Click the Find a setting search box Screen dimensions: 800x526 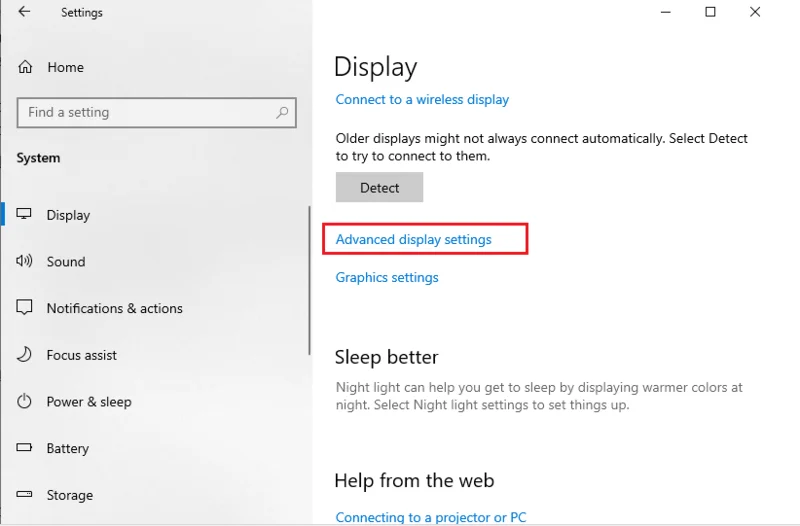[x=157, y=113]
